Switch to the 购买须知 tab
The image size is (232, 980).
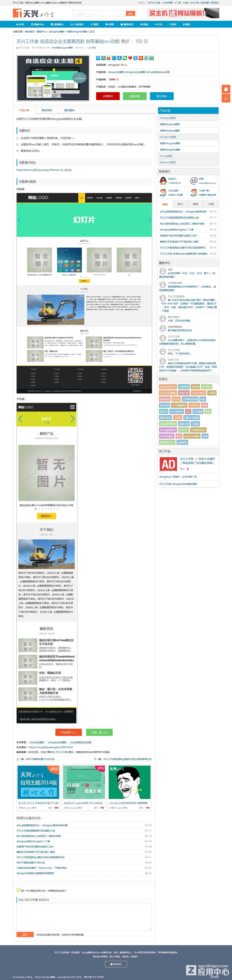click(47, 110)
